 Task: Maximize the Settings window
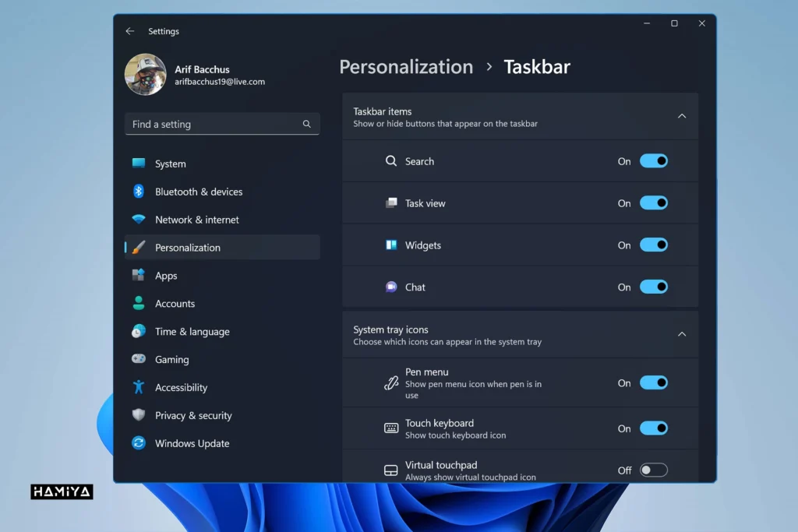[x=674, y=23]
